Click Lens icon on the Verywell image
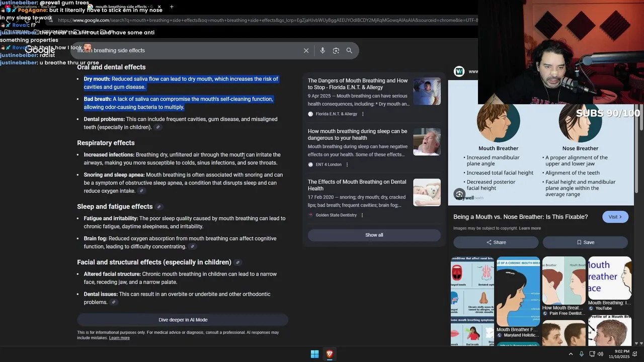644x362 pixels. point(459,194)
